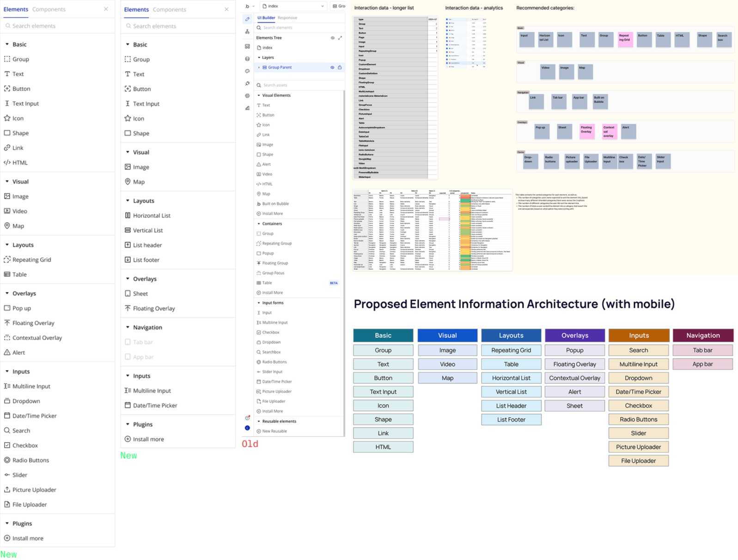
Task: Collapse the Visual Elements section in old panel
Action: click(x=259, y=95)
